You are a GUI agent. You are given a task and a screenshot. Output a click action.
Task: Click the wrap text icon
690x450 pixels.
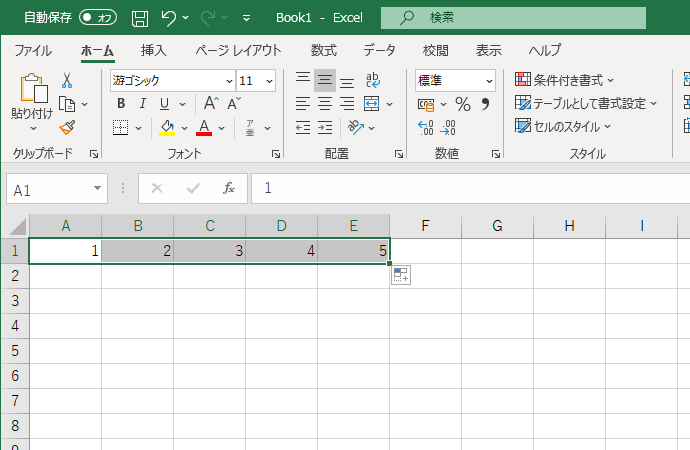click(x=372, y=80)
